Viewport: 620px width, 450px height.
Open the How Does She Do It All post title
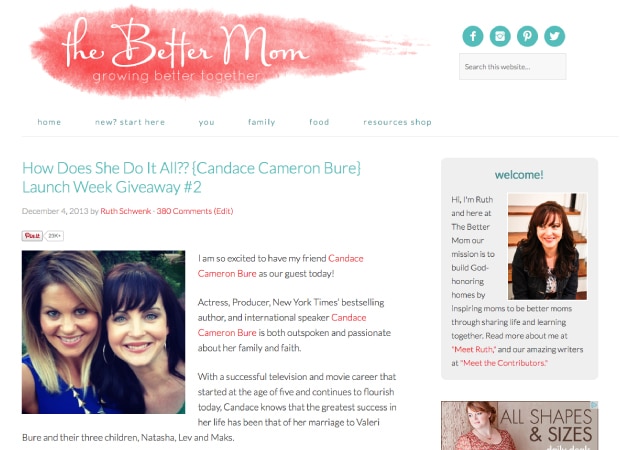(x=191, y=178)
